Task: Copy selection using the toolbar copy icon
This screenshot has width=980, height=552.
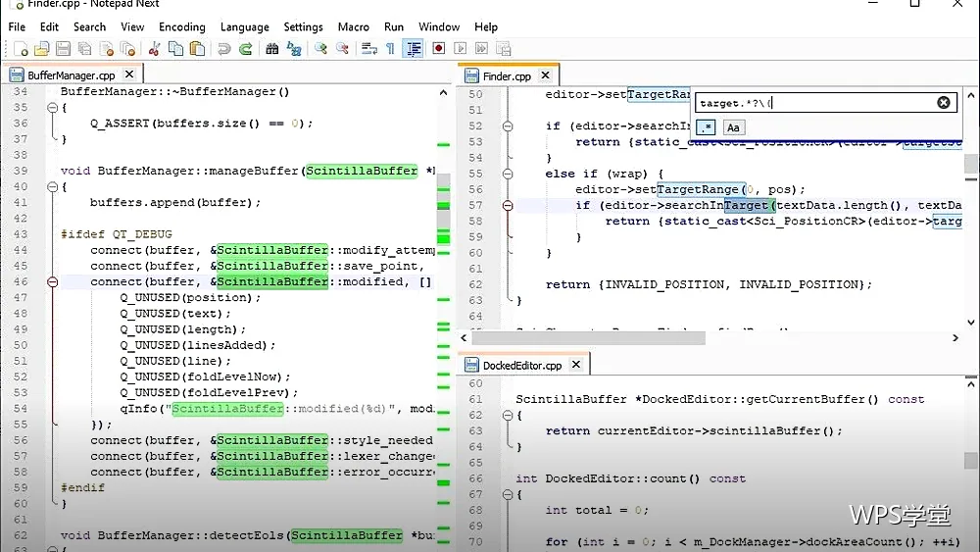Action: pyautogui.click(x=176, y=49)
